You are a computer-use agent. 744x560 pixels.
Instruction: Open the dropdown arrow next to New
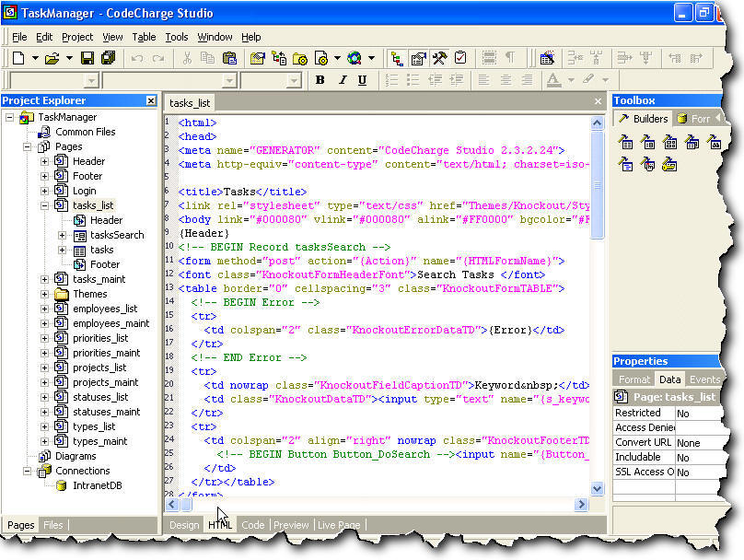[35, 58]
